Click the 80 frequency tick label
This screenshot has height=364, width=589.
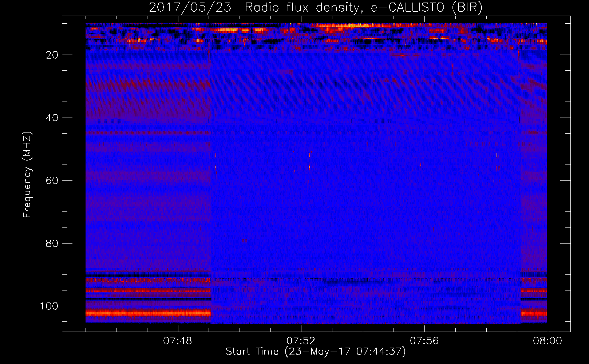[52, 243]
